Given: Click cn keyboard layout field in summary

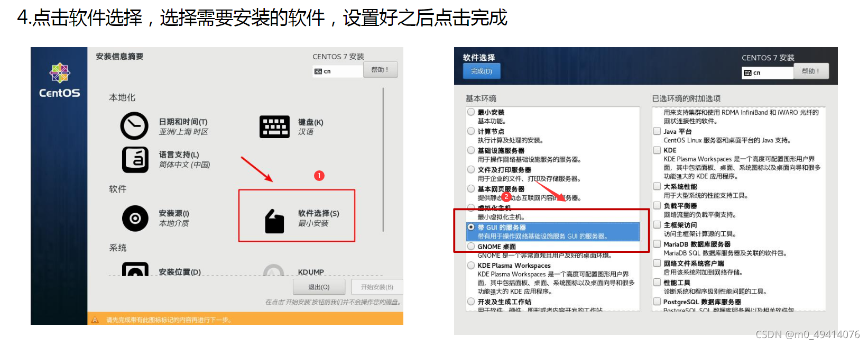Looking at the screenshot, I should 338,71.
